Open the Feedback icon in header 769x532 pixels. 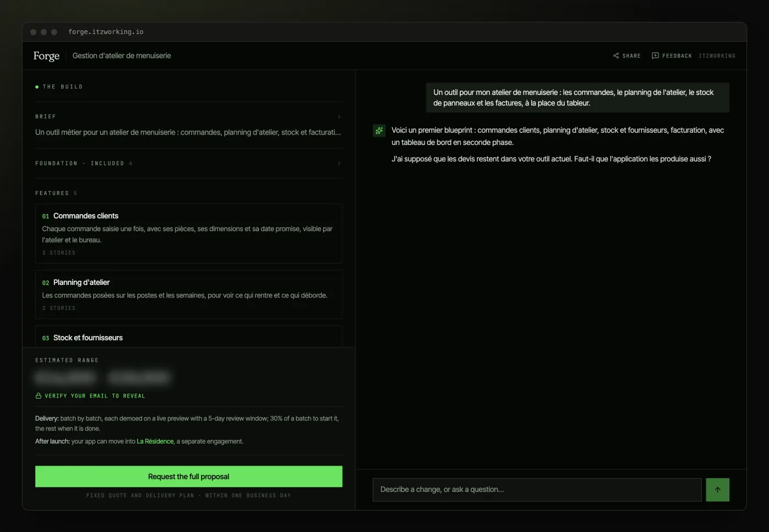[655, 55]
